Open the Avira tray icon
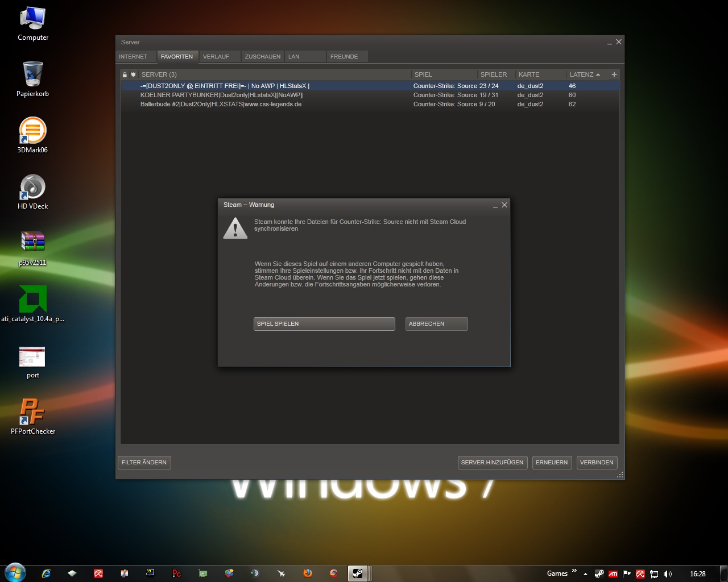This screenshot has height=582, width=728. tap(640, 574)
